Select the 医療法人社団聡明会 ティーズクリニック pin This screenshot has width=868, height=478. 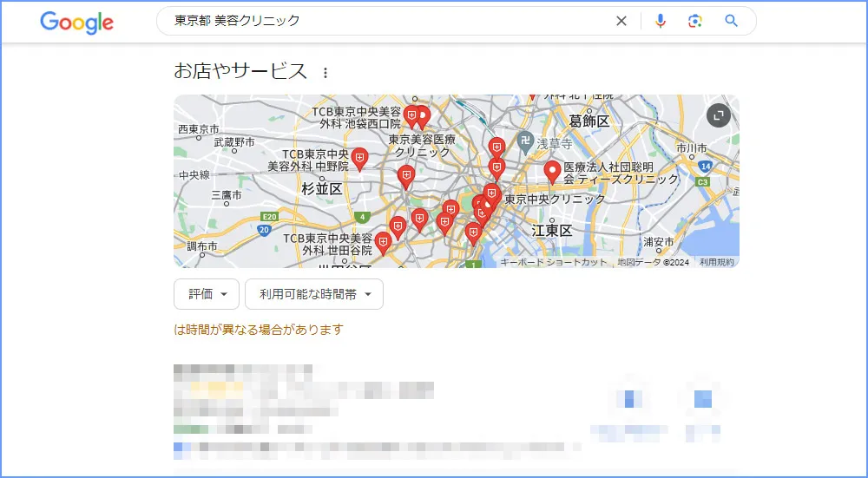click(x=552, y=172)
